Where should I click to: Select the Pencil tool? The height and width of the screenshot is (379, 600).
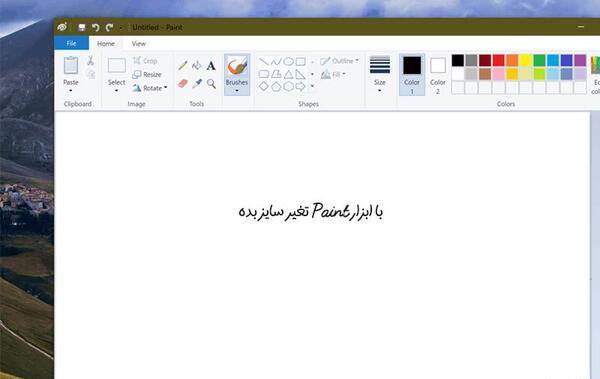[x=183, y=65]
